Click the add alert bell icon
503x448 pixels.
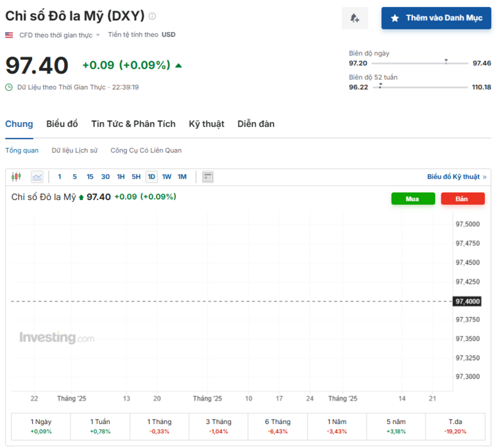[355, 18]
